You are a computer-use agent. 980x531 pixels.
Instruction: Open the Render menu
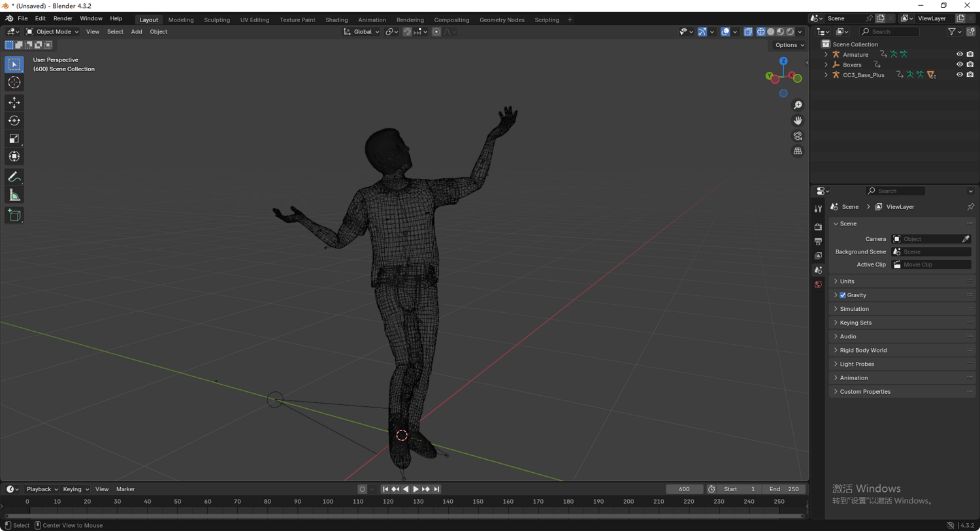click(x=63, y=19)
